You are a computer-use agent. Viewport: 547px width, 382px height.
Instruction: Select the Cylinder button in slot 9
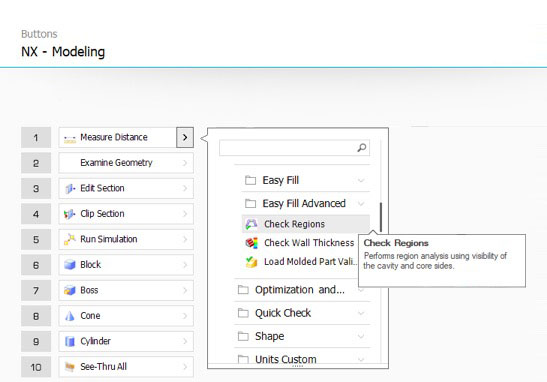pos(126,341)
